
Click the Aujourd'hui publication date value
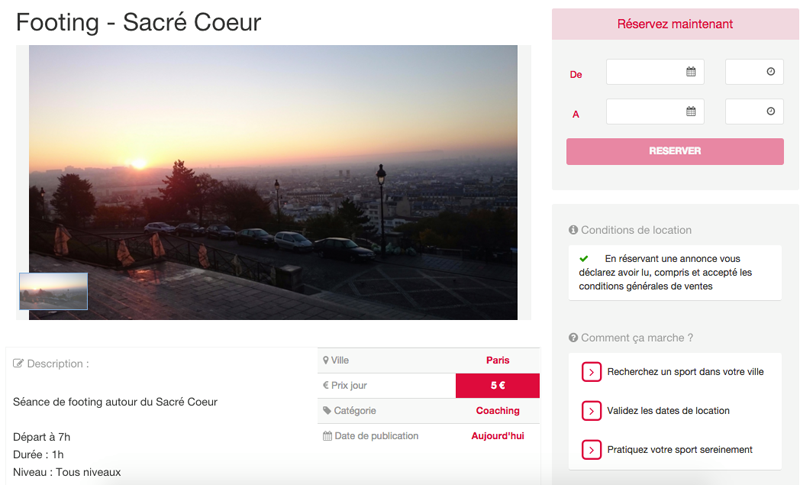click(x=497, y=436)
